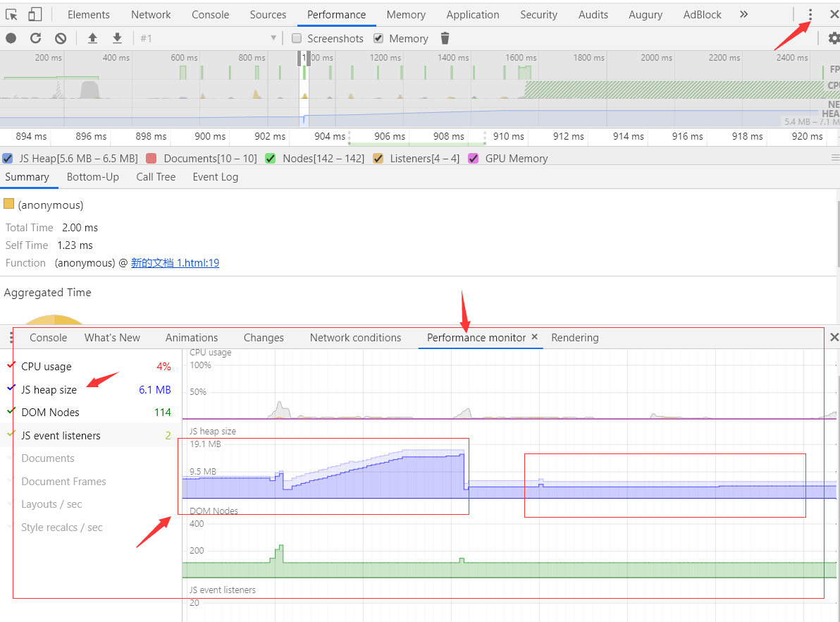
Task: Click the reload and profile icon
Action: coord(36,39)
